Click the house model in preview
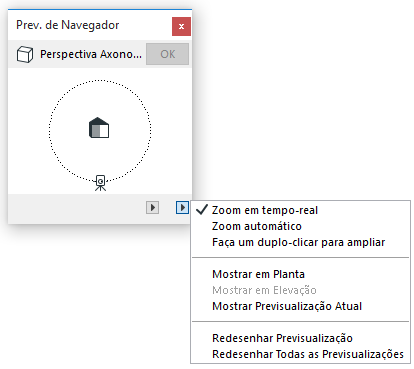Image resolution: width=414 pixels, height=369 pixels. point(99,128)
